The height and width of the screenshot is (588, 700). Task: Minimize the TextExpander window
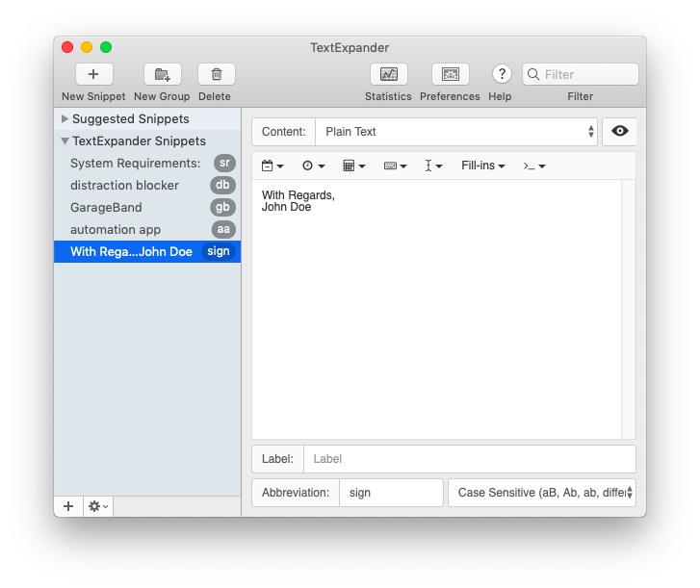pos(87,47)
